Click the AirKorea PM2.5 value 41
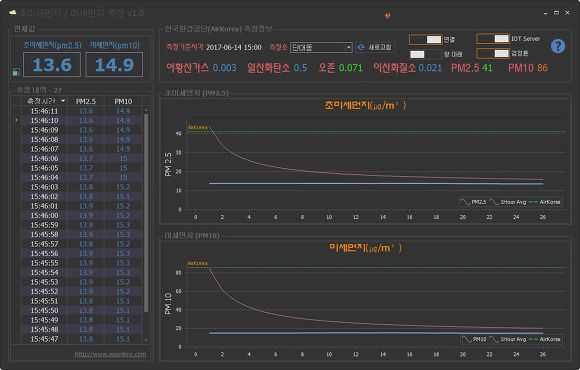The height and width of the screenshot is (370, 580). coord(487,68)
